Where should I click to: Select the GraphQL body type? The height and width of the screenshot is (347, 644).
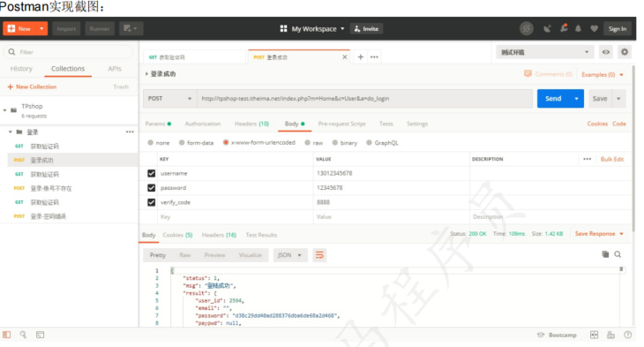(369, 143)
